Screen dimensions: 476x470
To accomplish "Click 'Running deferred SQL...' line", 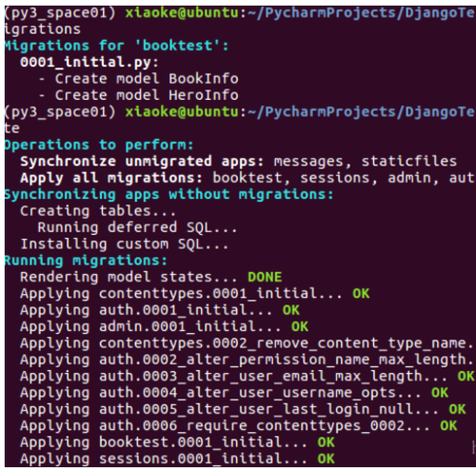I will 137,227.
